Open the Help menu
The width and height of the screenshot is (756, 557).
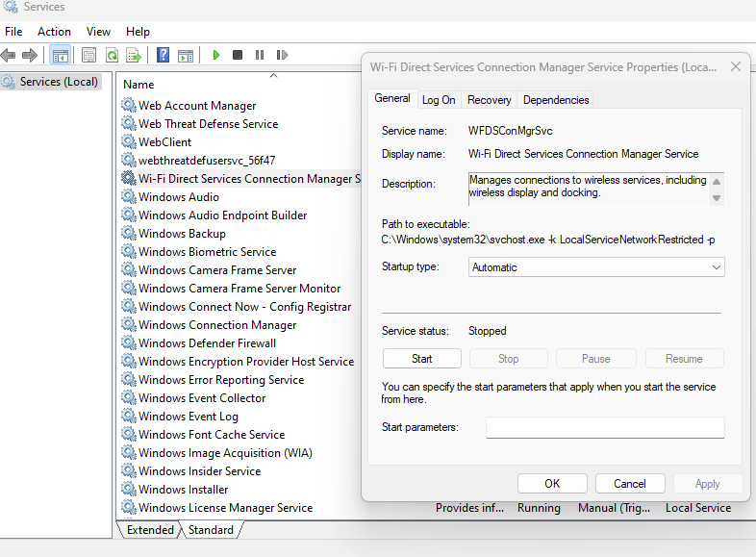tap(138, 32)
